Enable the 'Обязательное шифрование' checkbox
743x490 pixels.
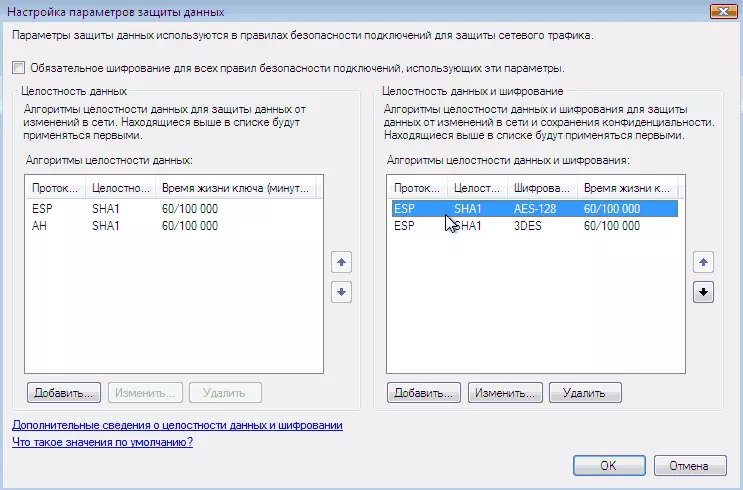19,68
